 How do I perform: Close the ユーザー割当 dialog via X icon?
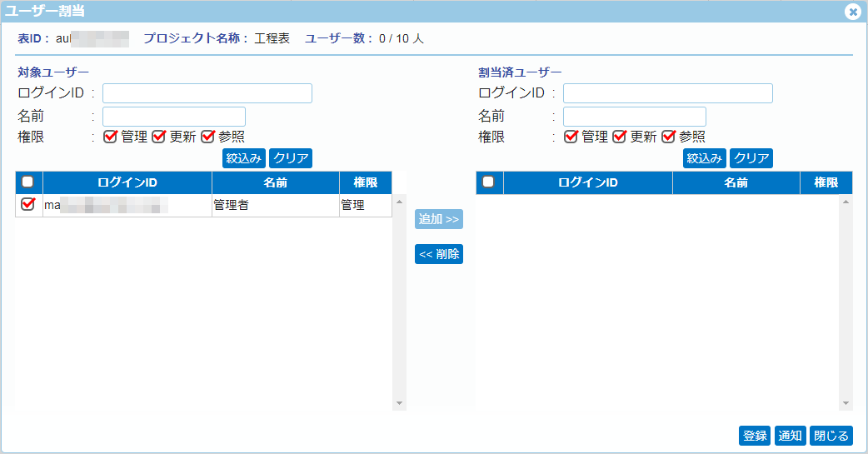tap(852, 12)
